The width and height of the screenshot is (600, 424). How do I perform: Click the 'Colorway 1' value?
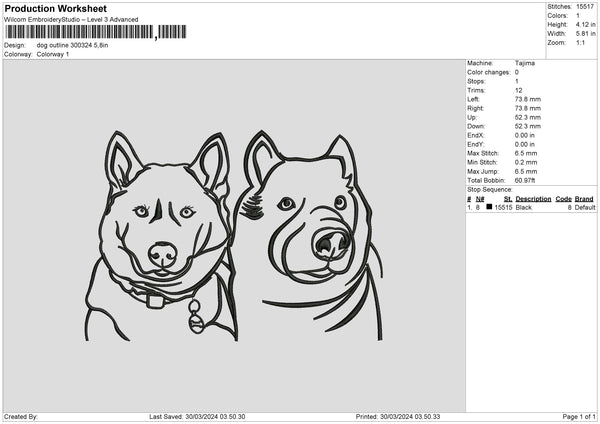pyautogui.click(x=53, y=54)
